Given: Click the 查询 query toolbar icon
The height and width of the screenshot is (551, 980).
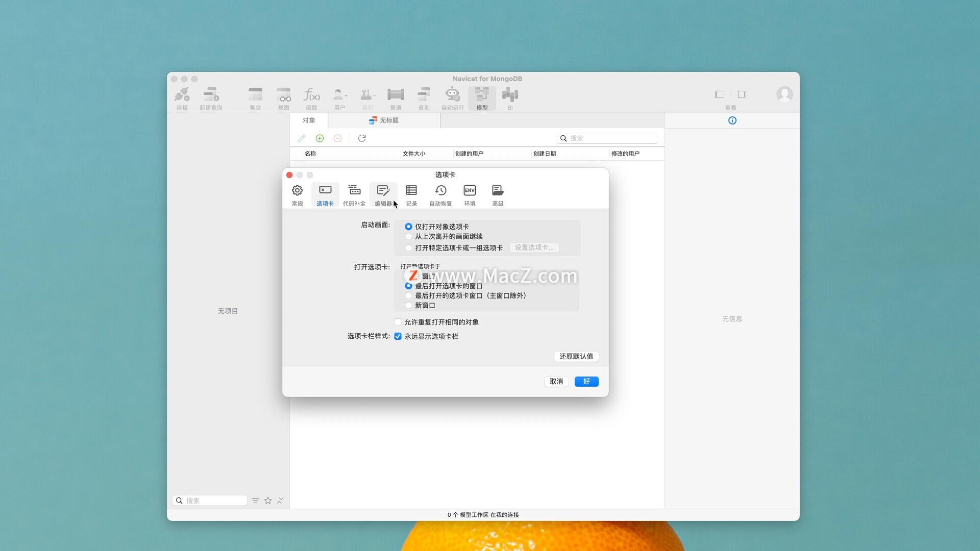Looking at the screenshot, I should (x=424, y=98).
